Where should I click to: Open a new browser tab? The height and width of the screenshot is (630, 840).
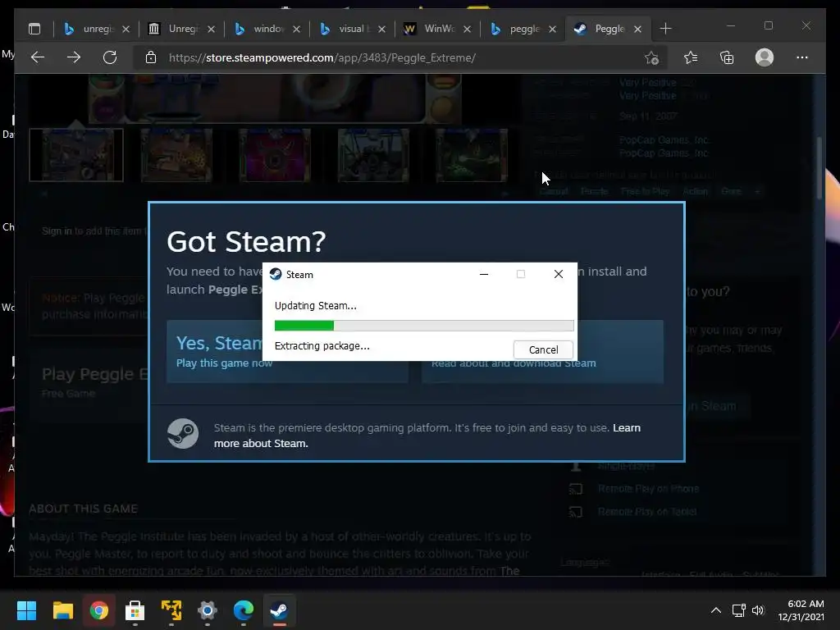click(x=665, y=29)
